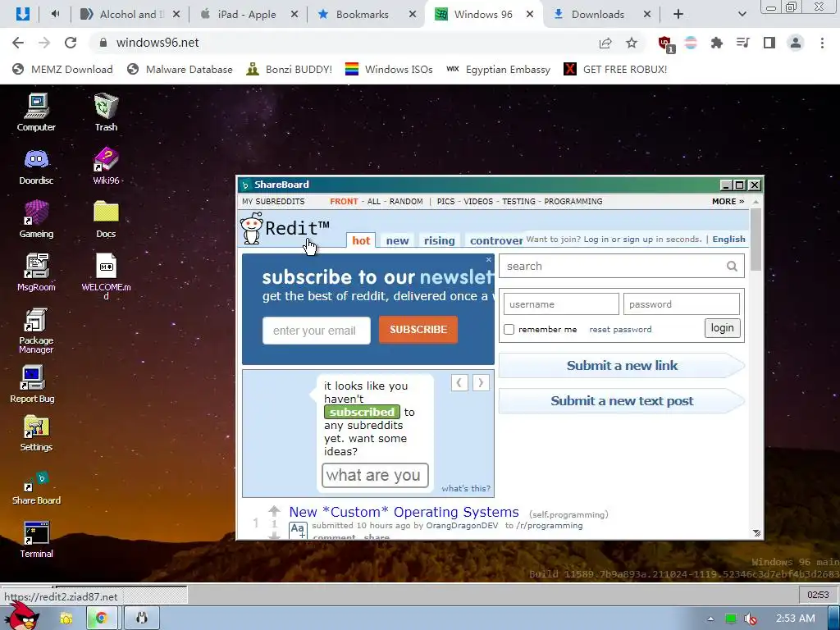Open the Docs folder icon
The height and width of the screenshot is (630, 840).
point(106,219)
